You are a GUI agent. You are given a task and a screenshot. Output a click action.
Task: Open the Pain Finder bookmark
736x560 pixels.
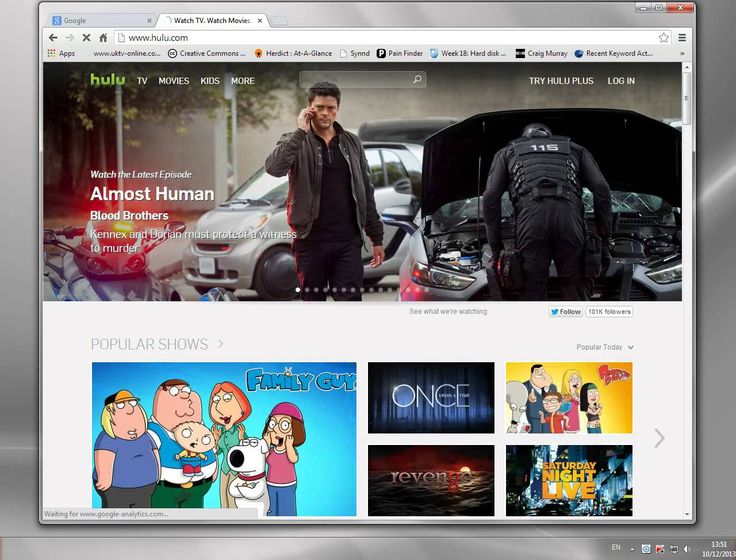pyautogui.click(x=400, y=54)
